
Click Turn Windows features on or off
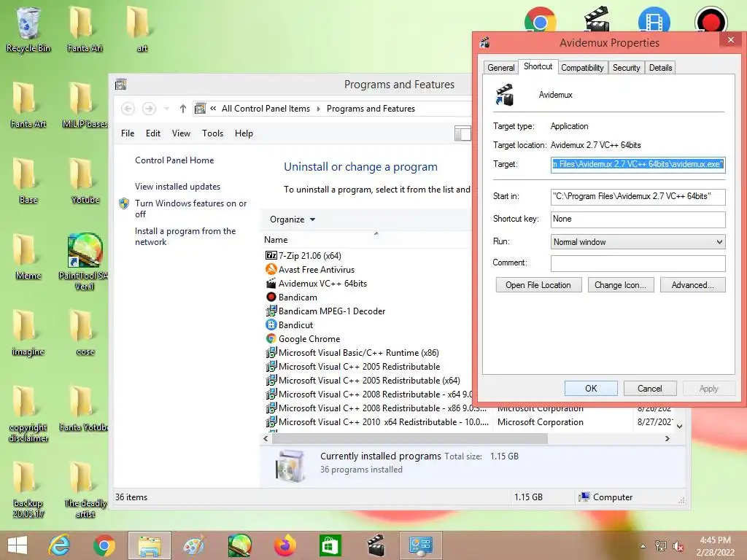[x=190, y=209]
